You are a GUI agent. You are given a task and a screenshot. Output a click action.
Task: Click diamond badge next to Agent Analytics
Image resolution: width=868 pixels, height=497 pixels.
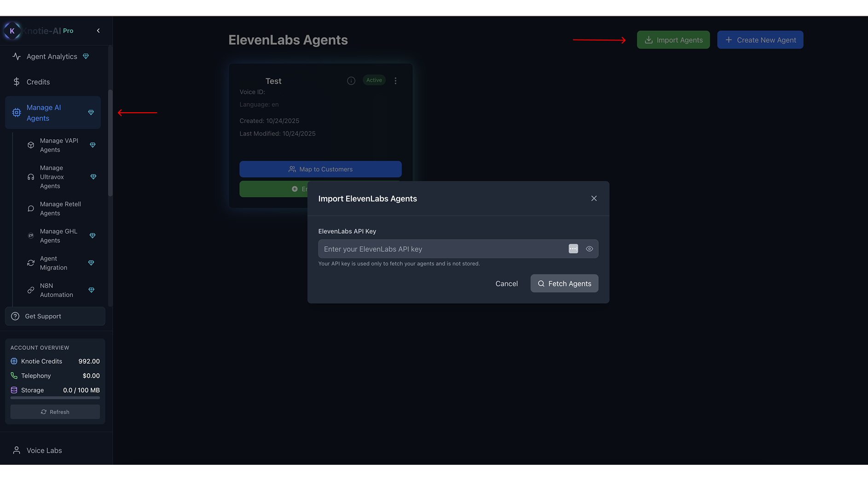tap(86, 57)
